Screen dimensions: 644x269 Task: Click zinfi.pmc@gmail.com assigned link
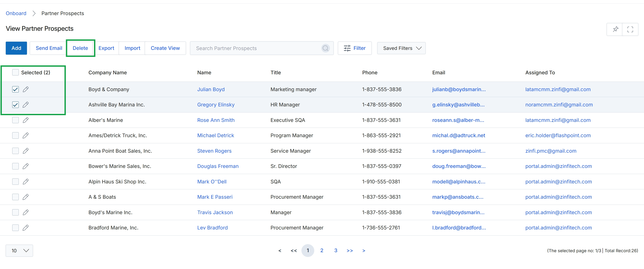[x=551, y=151]
